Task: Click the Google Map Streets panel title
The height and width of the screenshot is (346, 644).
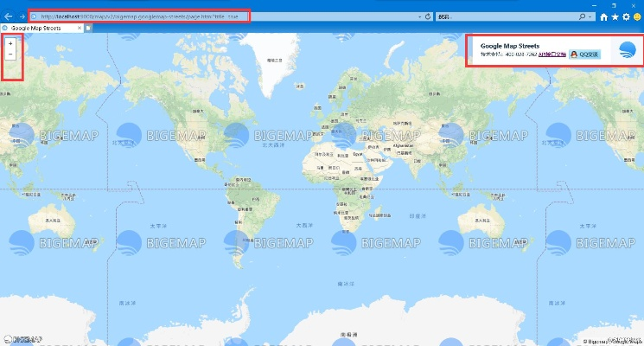Action: point(510,46)
